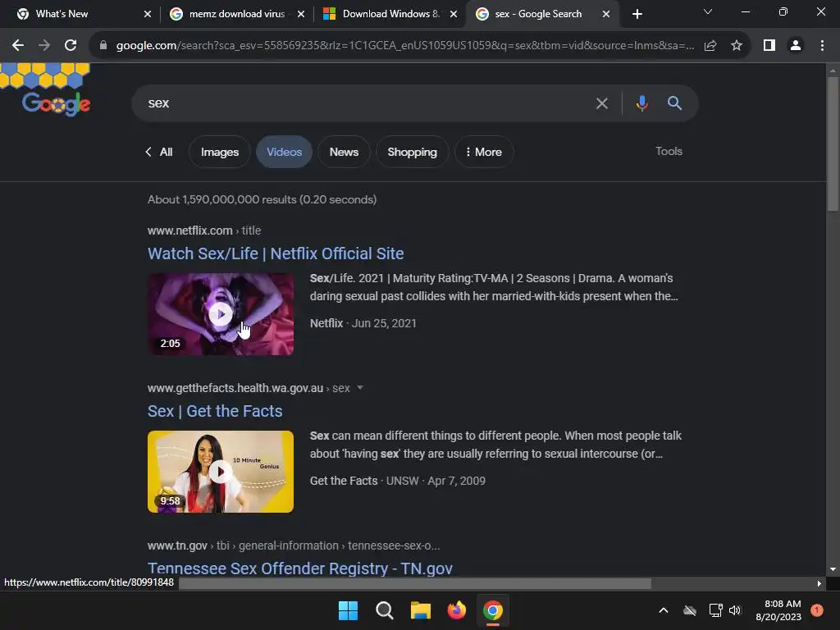Open the tab search dropdown

pyautogui.click(x=708, y=11)
